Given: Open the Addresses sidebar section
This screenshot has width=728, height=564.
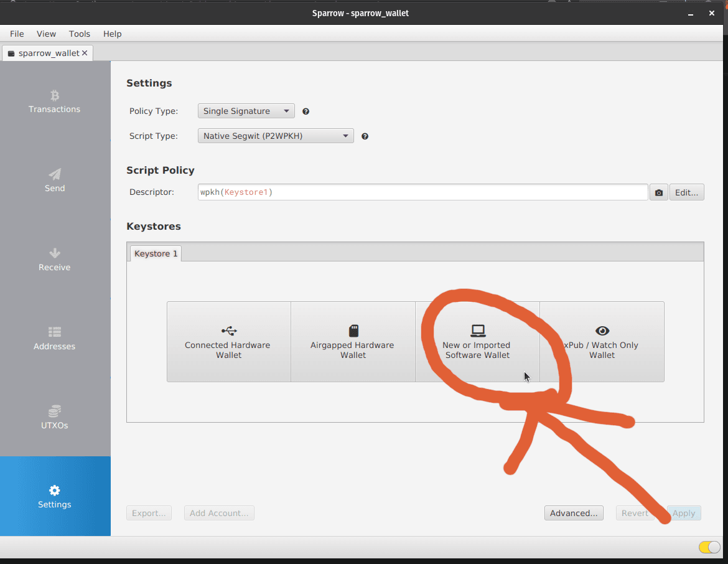Looking at the screenshot, I should pyautogui.click(x=55, y=338).
